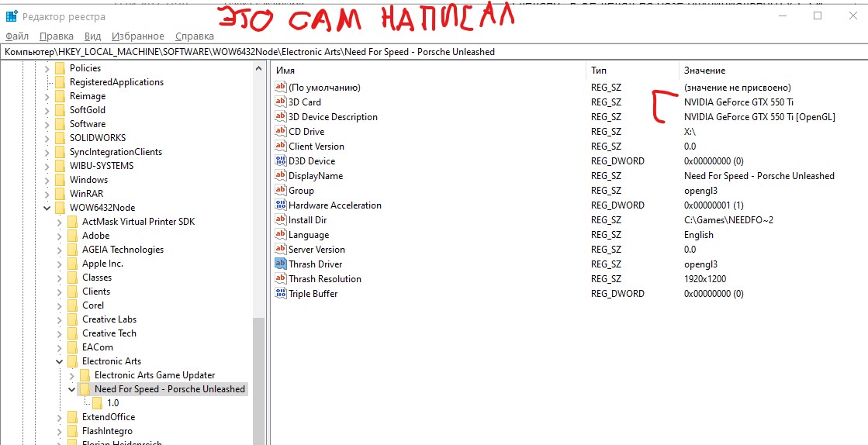Click the string icon next to Group

[281, 191]
